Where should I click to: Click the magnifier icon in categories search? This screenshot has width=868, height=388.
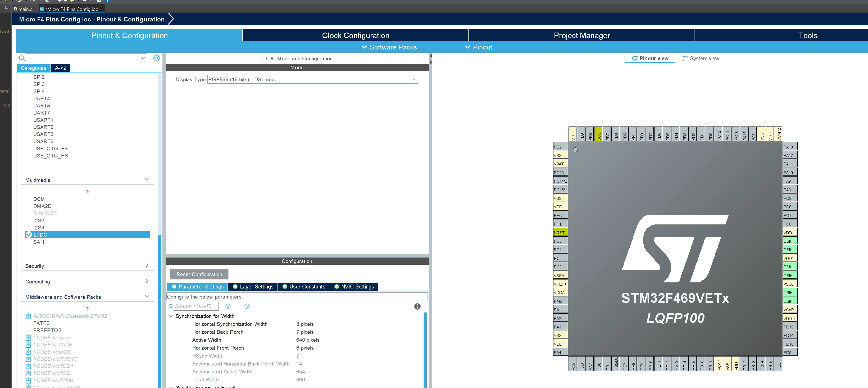click(22, 58)
